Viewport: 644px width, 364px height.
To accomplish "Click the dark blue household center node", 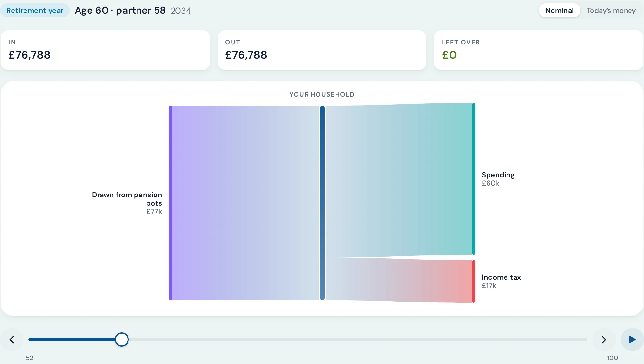I will (x=322, y=203).
